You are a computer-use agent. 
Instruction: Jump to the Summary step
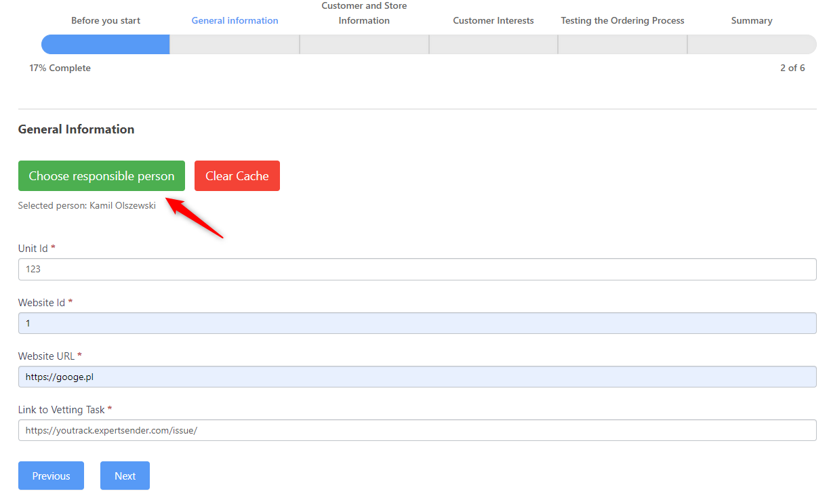tap(751, 20)
